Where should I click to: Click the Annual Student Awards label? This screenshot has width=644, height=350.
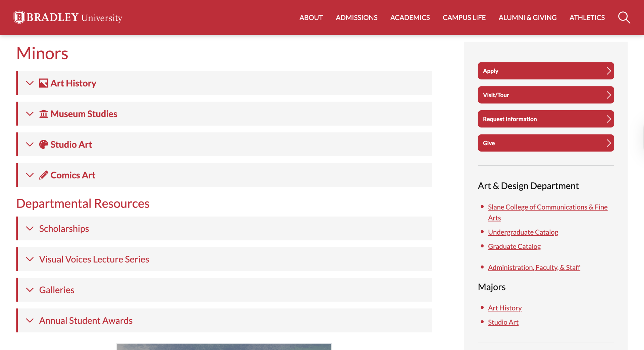(x=86, y=320)
